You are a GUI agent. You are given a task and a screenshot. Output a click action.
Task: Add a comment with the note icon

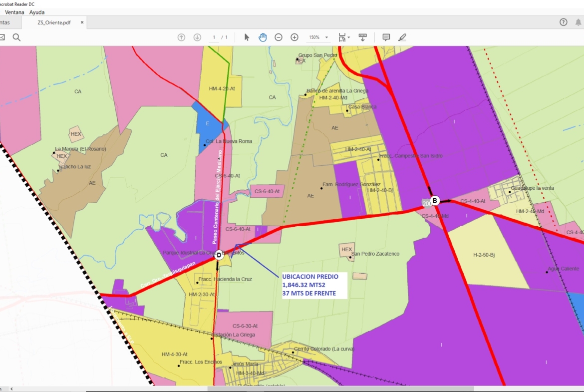(386, 37)
